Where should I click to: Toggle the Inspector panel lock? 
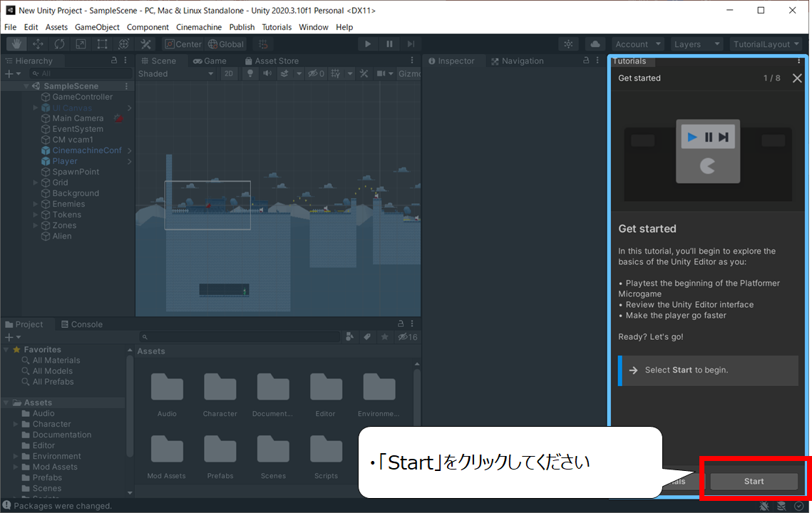tap(586, 61)
